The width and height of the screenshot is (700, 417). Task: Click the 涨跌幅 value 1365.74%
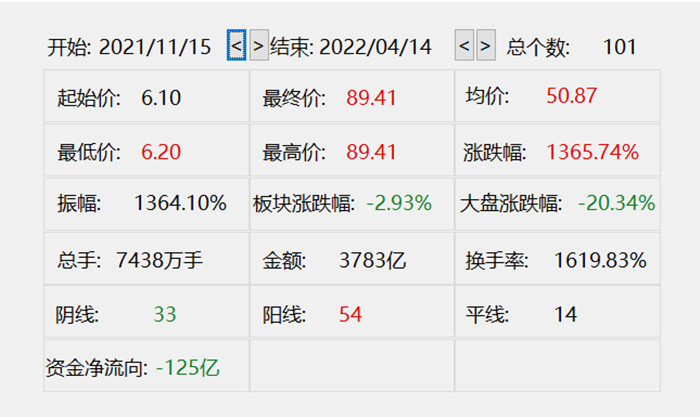pos(592,152)
